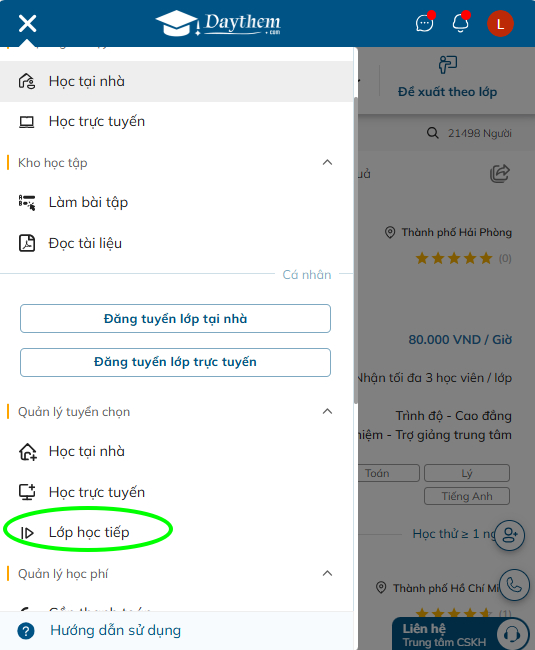The width and height of the screenshot is (535, 650).
Task: Click the search magnifier icon
Action: pyautogui.click(x=433, y=133)
